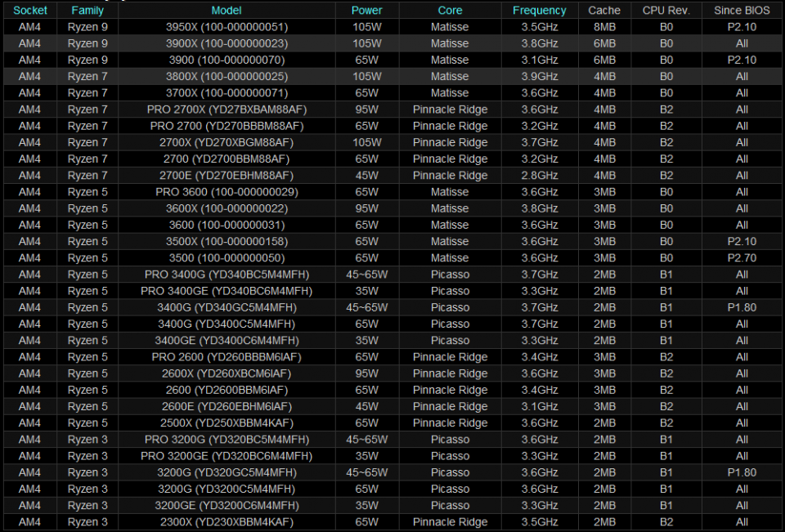This screenshot has width=785, height=532.
Task: Select the 3950X (100-000000051) model cell
Action: (227, 27)
